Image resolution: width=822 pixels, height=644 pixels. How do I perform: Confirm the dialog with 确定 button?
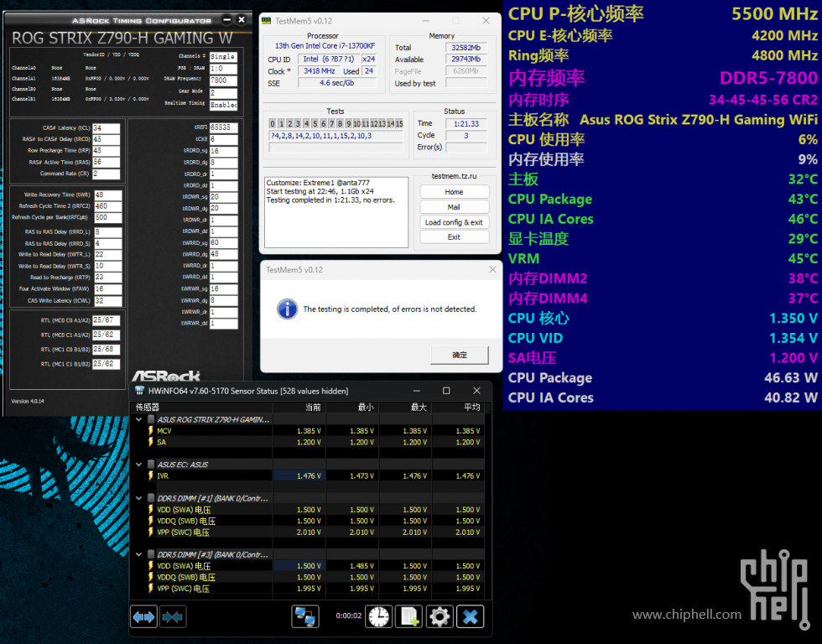(x=460, y=355)
